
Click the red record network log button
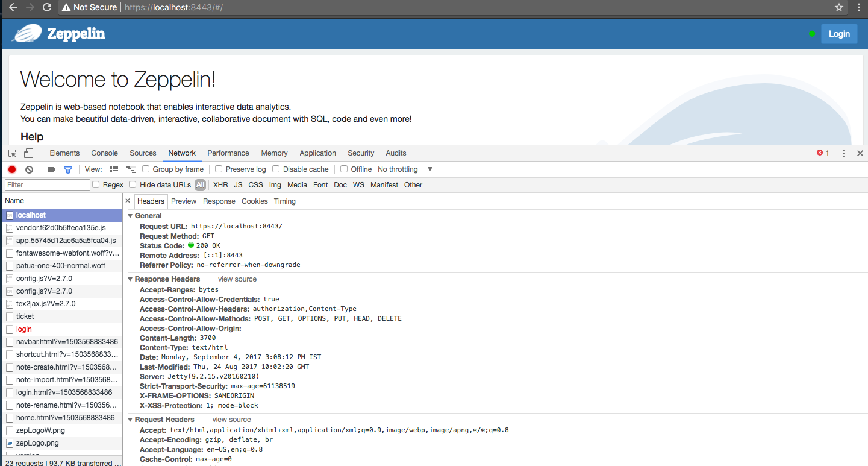[x=12, y=169]
